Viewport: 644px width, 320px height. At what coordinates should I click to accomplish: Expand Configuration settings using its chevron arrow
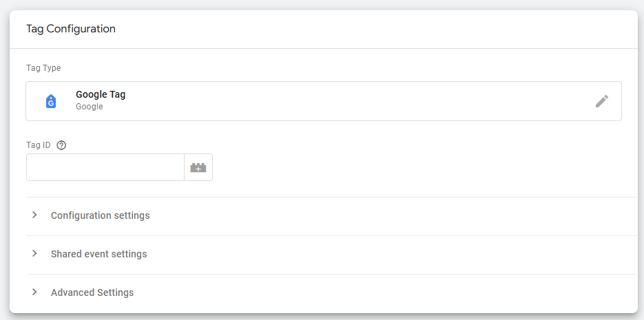coord(34,215)
